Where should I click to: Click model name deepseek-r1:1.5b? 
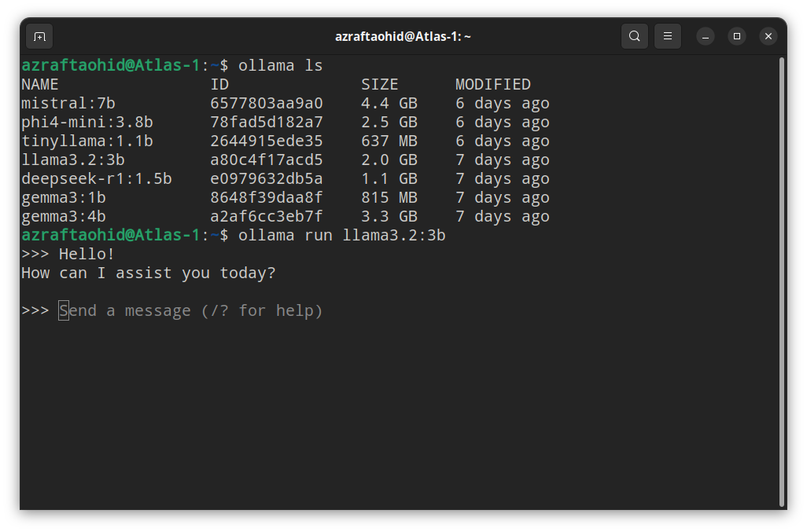[96, 179]
